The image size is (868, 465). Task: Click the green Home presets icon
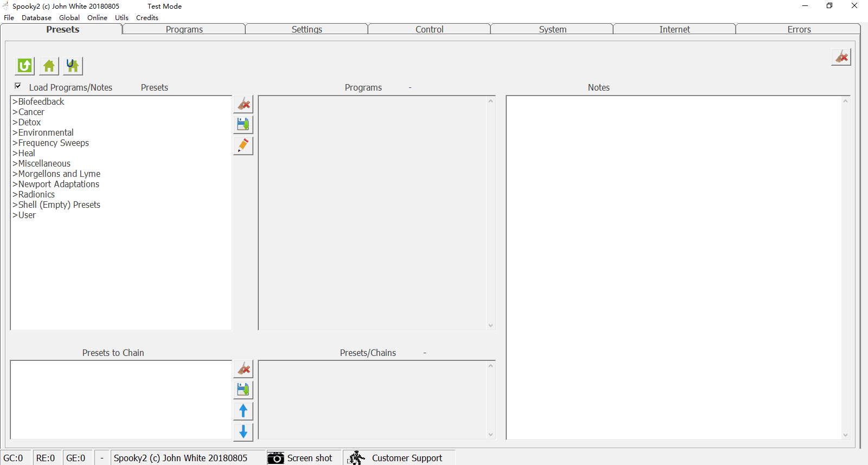click(49, 66)
